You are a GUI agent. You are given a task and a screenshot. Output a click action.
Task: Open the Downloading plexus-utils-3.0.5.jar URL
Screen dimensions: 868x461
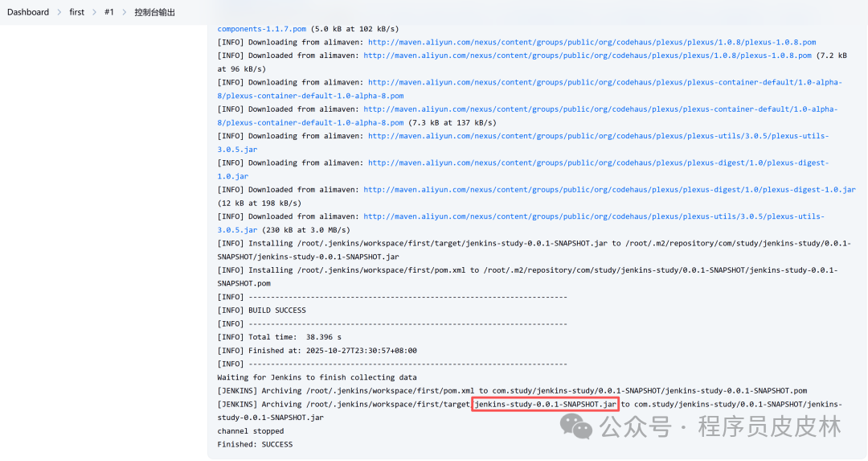pos(523,142)
